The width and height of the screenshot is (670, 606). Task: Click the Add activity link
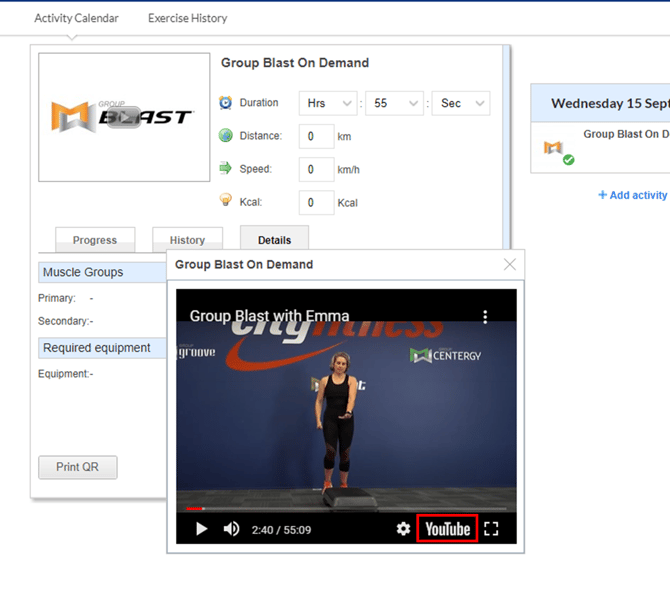(x=632, y=195)
